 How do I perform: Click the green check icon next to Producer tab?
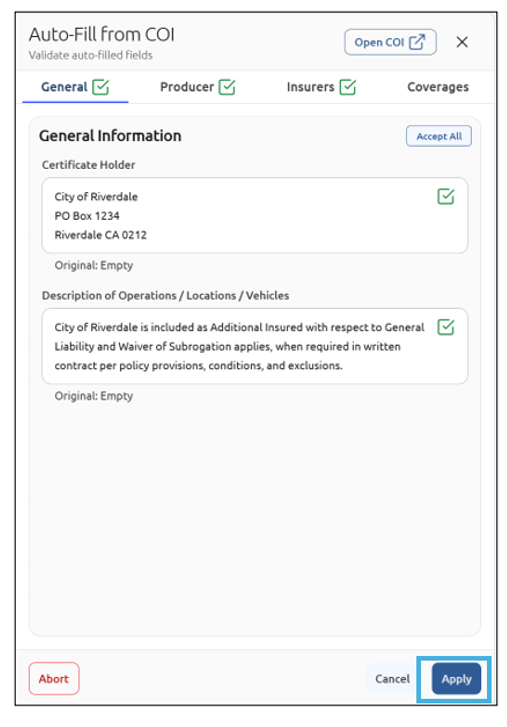(227, 87)
